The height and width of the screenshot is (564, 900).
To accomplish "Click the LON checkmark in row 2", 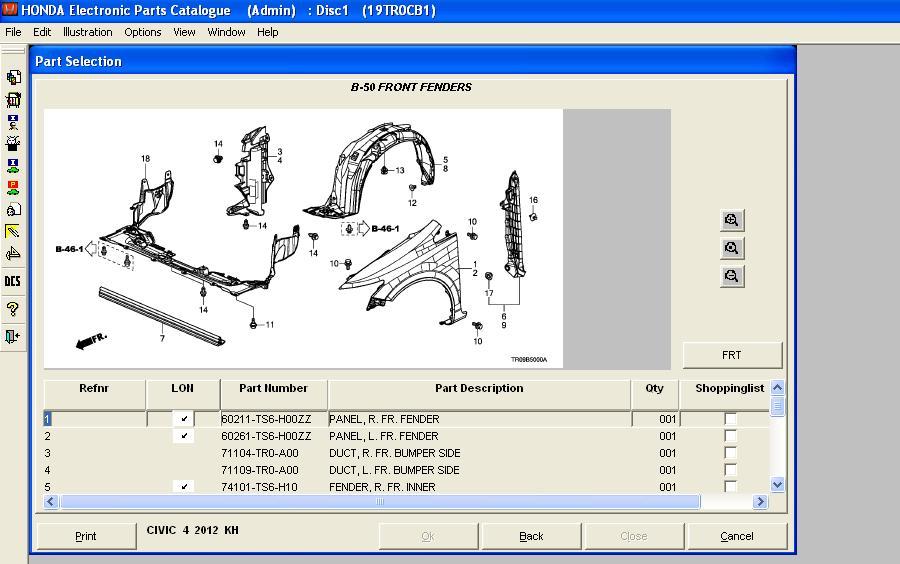I will click(184, 436).
